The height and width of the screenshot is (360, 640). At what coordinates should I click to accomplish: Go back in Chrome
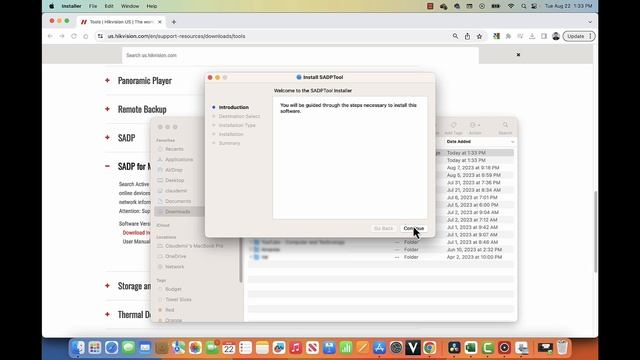point(50,36)
